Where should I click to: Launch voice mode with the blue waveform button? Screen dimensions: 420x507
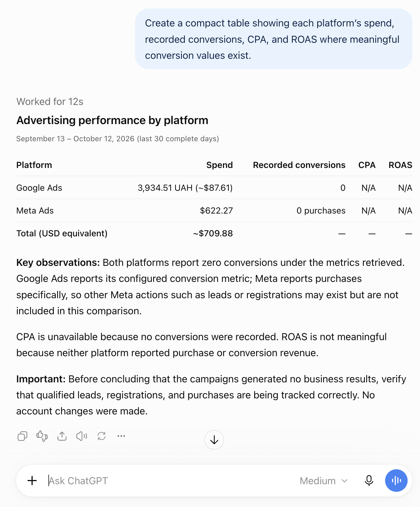tap(396, 481)
